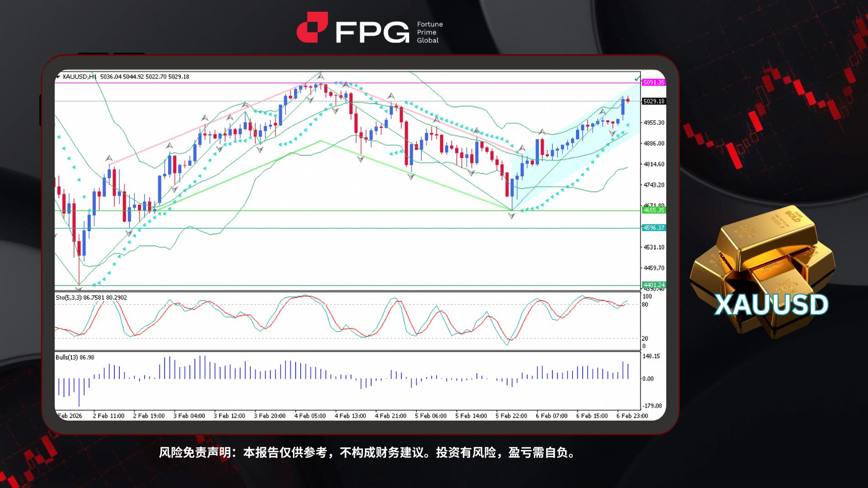Click the 4596.37 horizontal level label
Screen dimensions: 868x488
coord(654,229)
